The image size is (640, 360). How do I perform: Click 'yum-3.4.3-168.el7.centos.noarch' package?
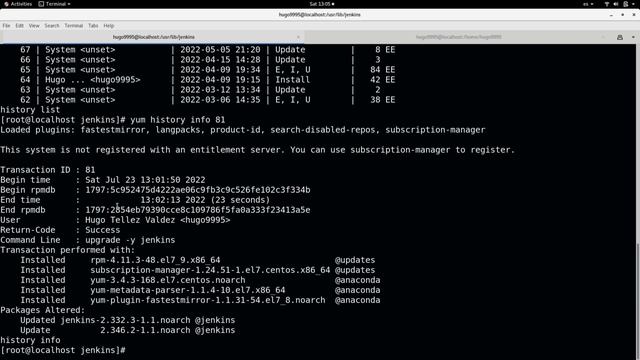point(168,280)
